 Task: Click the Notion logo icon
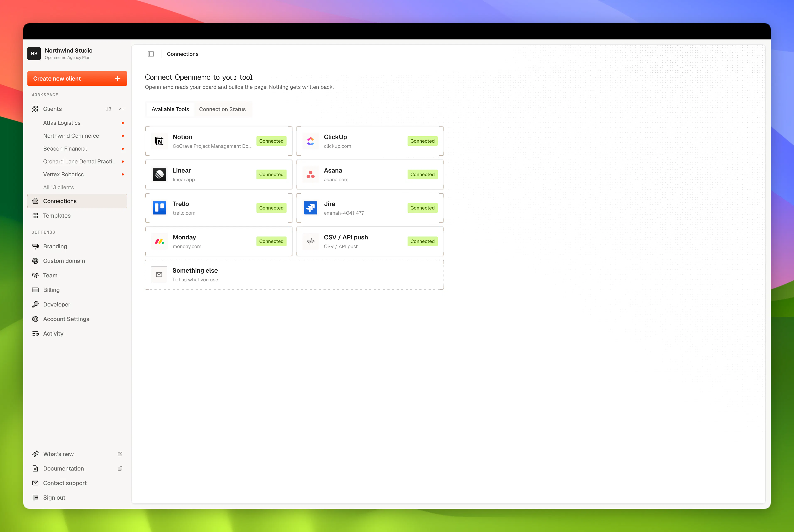click(159, 141)
